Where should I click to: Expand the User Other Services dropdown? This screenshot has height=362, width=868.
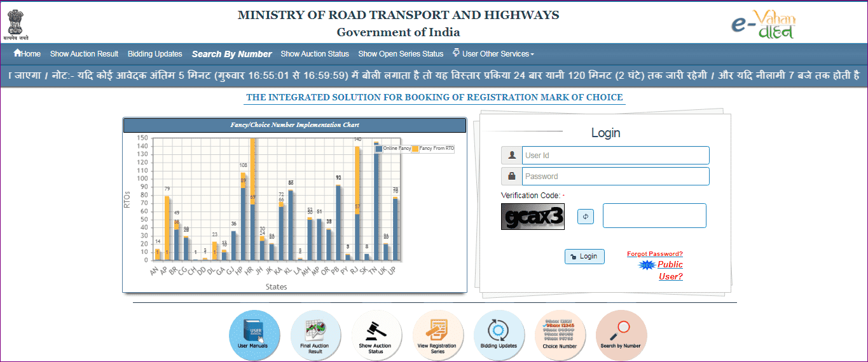point(493,54)
